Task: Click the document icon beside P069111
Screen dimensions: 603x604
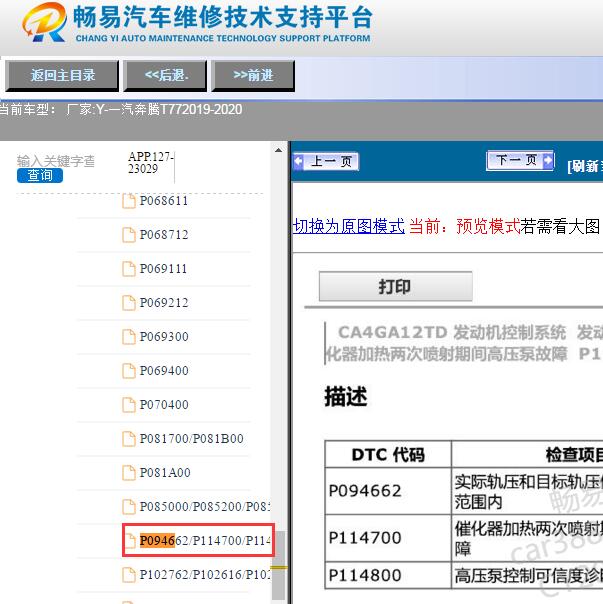Action: tap(129, 268)
